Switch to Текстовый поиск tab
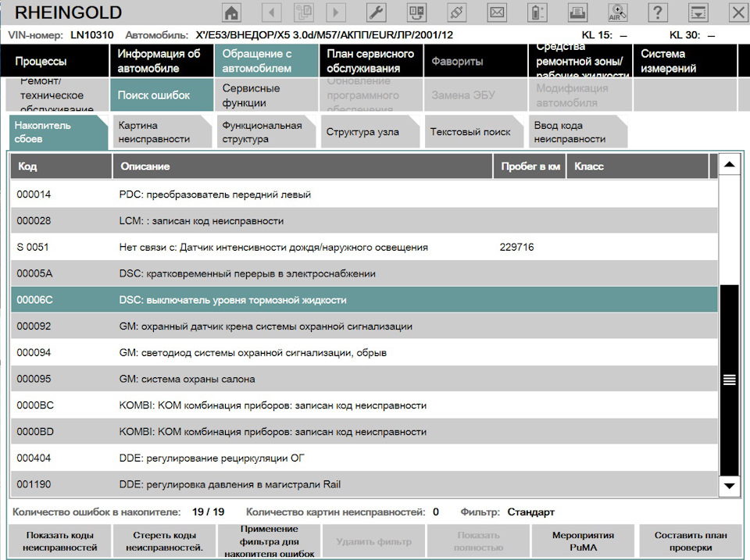The height and width of the screenshot is (560, 750). pyautogui.click(x=474, y=132)
